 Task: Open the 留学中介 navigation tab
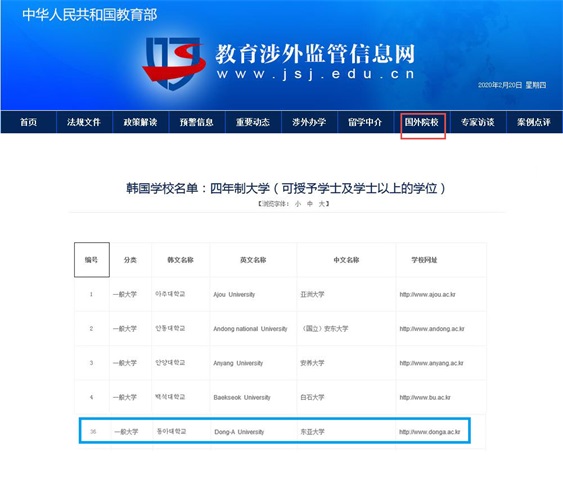tap(365, 122)
